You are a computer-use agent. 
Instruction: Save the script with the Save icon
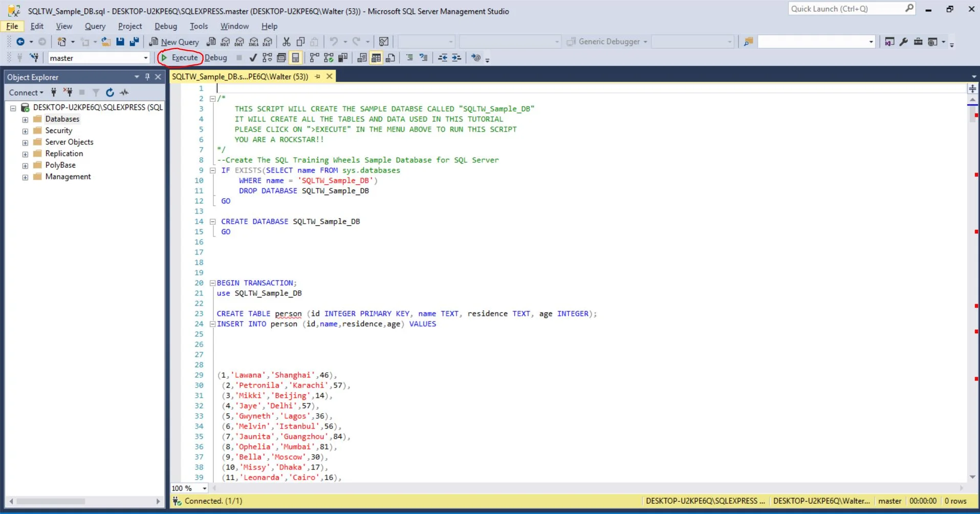[120, 41]
